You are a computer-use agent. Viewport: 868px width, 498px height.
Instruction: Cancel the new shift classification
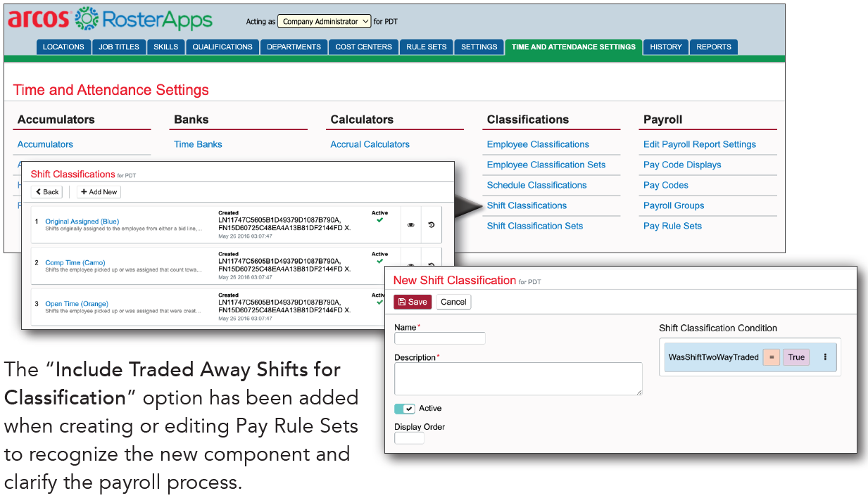(453, 302)
